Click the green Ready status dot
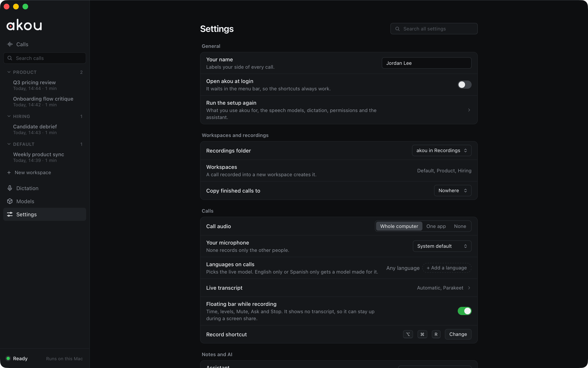This screenshot has height=368, width=588. click(x=8, y=358)
